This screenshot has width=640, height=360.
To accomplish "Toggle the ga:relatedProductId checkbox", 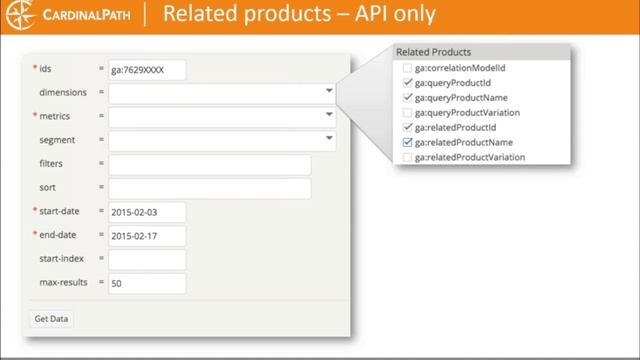I will click(407, 127).
